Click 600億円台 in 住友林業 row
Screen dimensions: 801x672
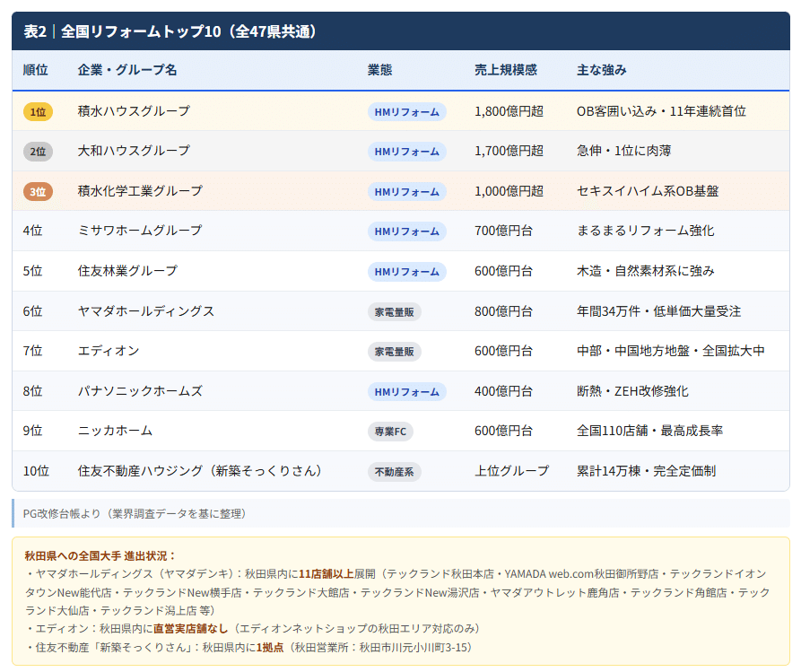coord(504,271)
